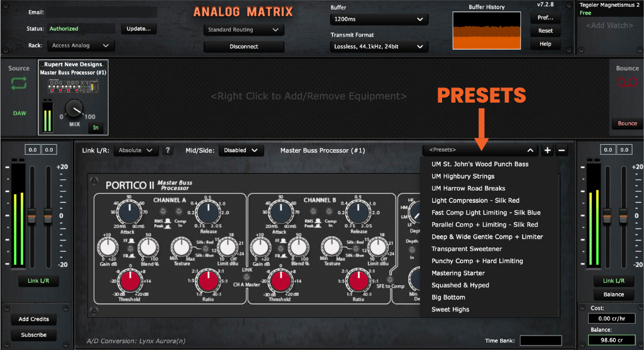Open the Rack Access Analog dropdown
Screen dimensions: 644x350
click(80, 46)
